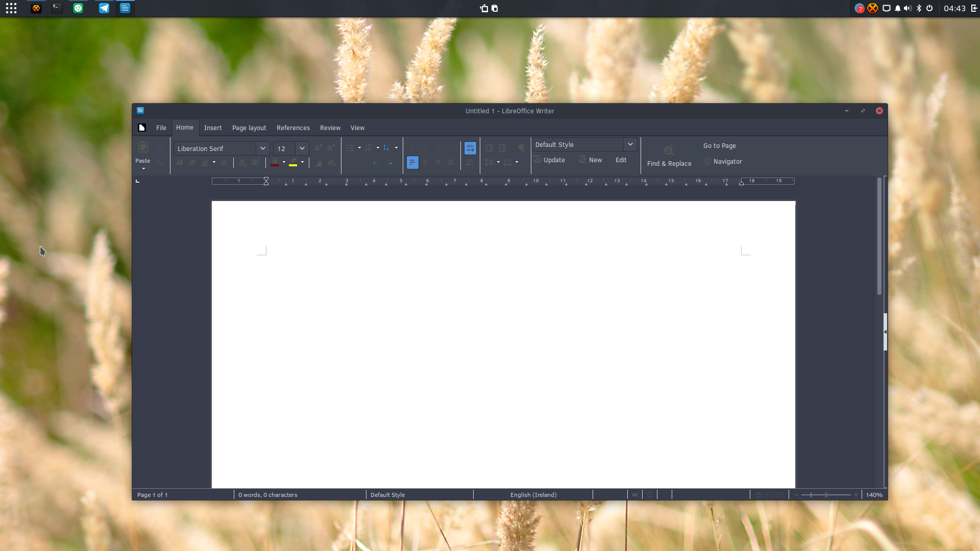Screen dimensions: 980x551
Task: Switch to the Page layout tab
Action: click(x=249, y=128)
